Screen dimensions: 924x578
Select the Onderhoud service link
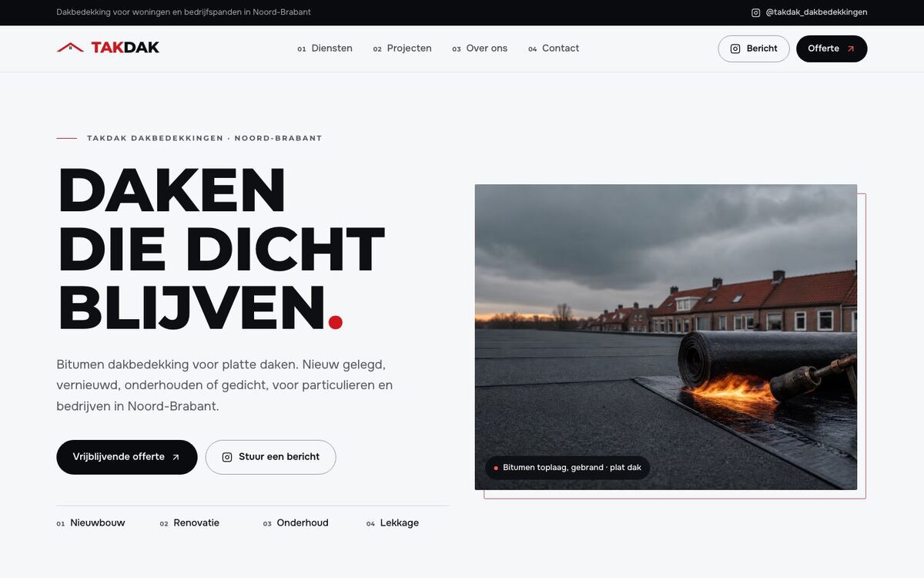pyautogui.click(x=296, y=523)
